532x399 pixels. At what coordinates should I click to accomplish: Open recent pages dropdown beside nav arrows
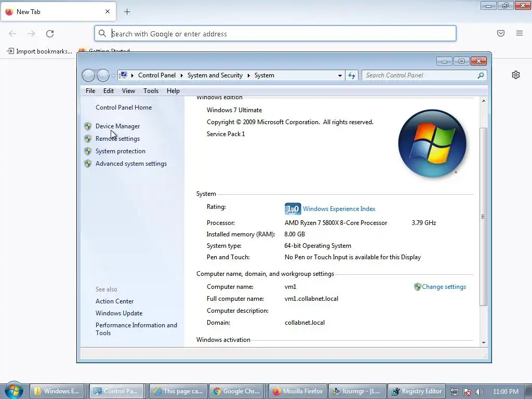point(113,76)
